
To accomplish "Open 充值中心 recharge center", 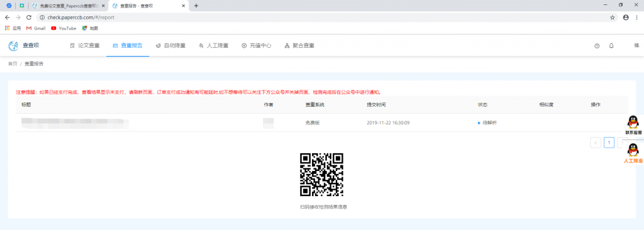I will point(257,46).
